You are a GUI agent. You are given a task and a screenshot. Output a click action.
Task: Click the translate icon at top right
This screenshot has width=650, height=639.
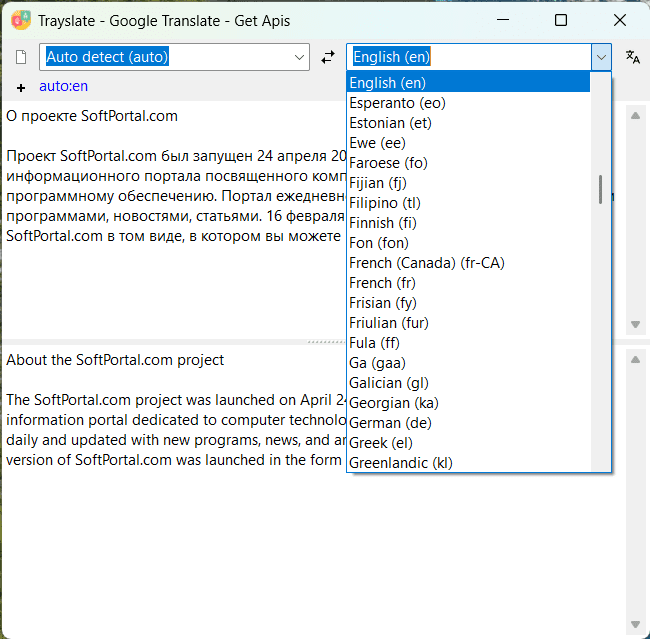[633, 57]
